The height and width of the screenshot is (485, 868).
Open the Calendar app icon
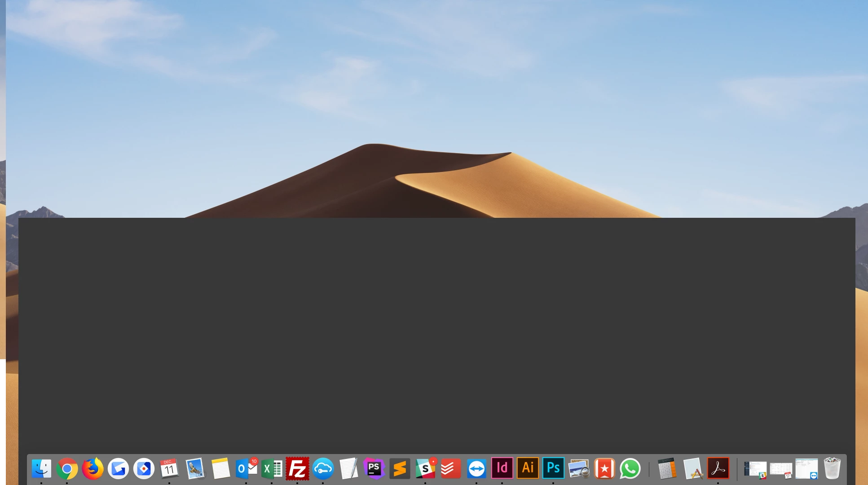169,469
